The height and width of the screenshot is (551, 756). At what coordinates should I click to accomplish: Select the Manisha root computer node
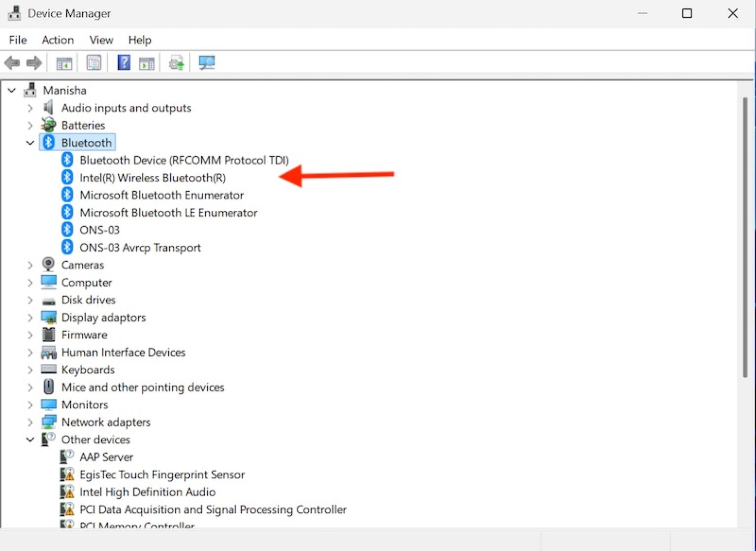[65, 90]
